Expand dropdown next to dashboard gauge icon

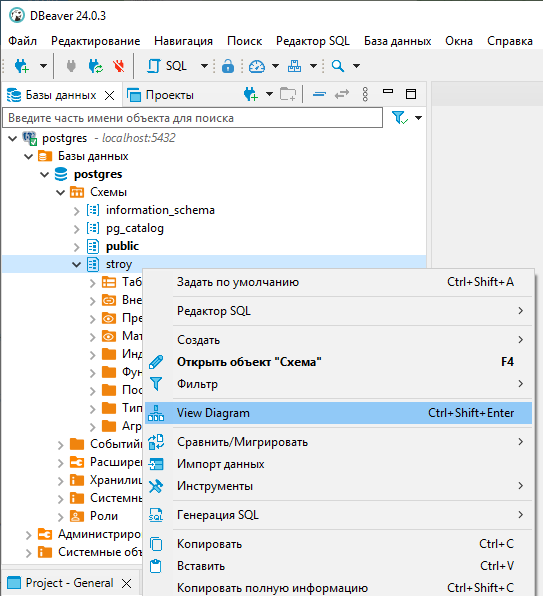coord(275,66)
